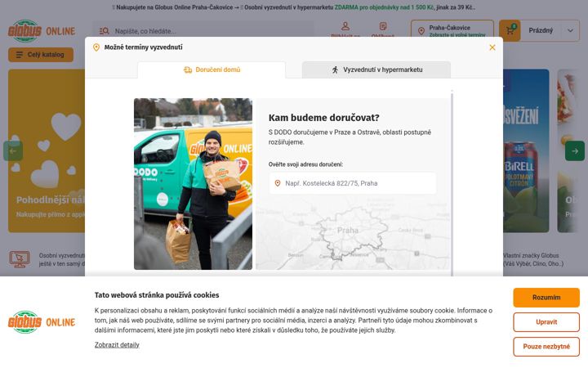Click 'Kam budeme doručovat?' heading
The height and width of the screenshot is (368, 588).
tap(323, 118)
